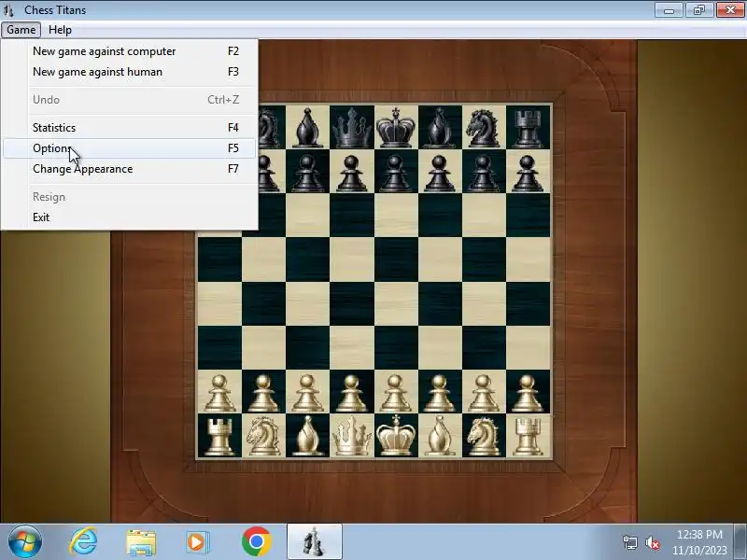
Task: Click the grayed-out Undo menu entry
Action: (129, 100)
